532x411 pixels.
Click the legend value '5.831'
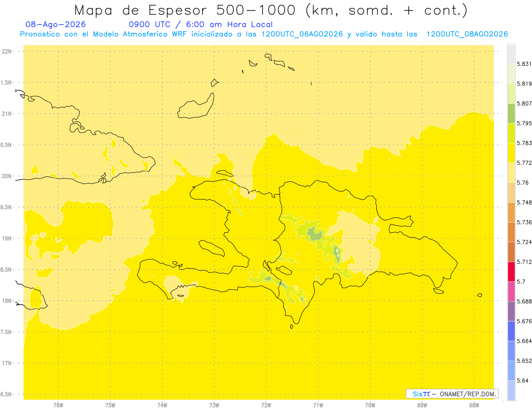pos(524,64)
